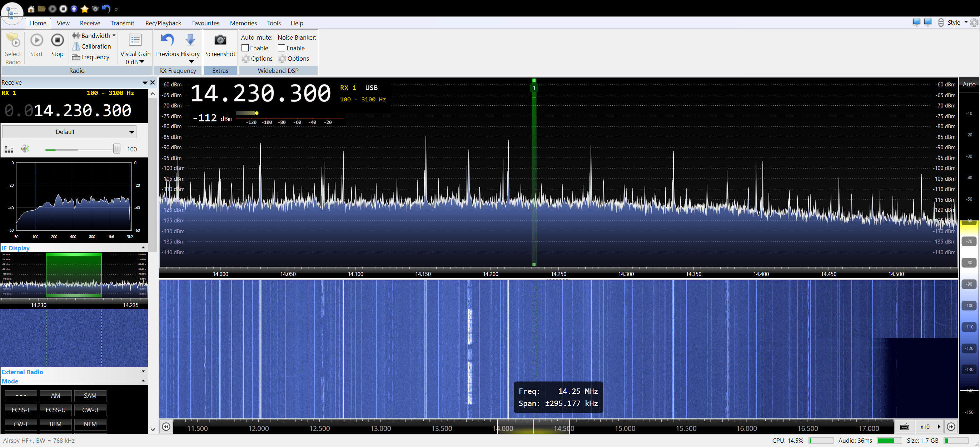980x447 pixels.
Task: Click the small camera icon in title bar
Action: tap(95, 9)
